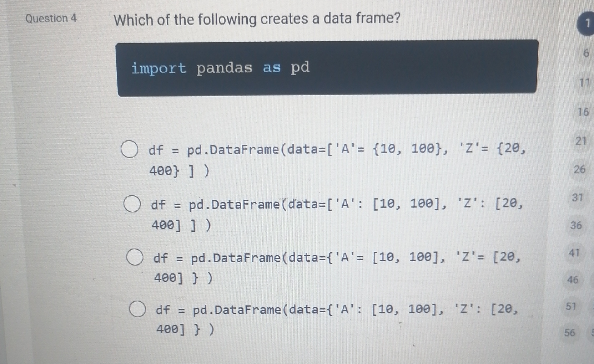Open question 16 from the question list
The width and height of the screenshot is (594, 364).
point(583,112)
